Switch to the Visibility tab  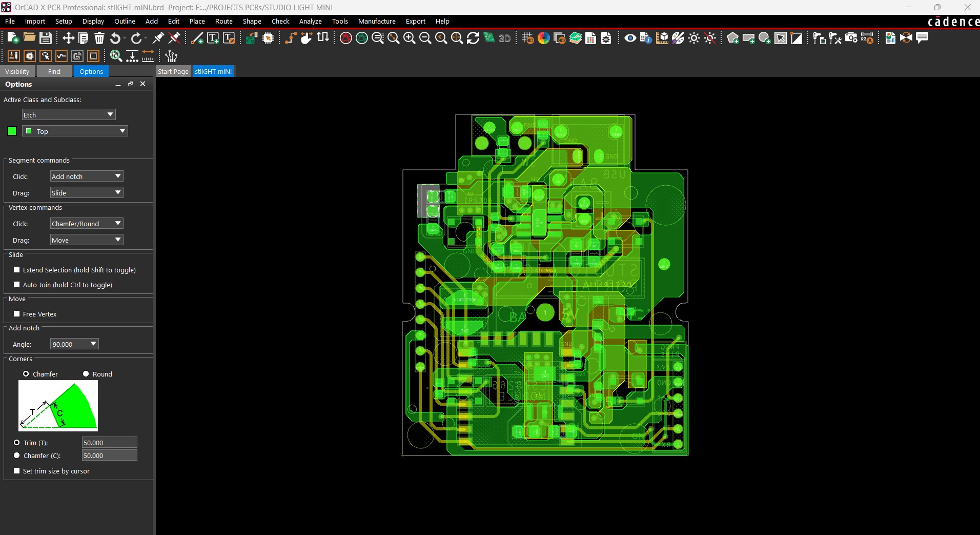pyautogui.click(x=17, y=71)
